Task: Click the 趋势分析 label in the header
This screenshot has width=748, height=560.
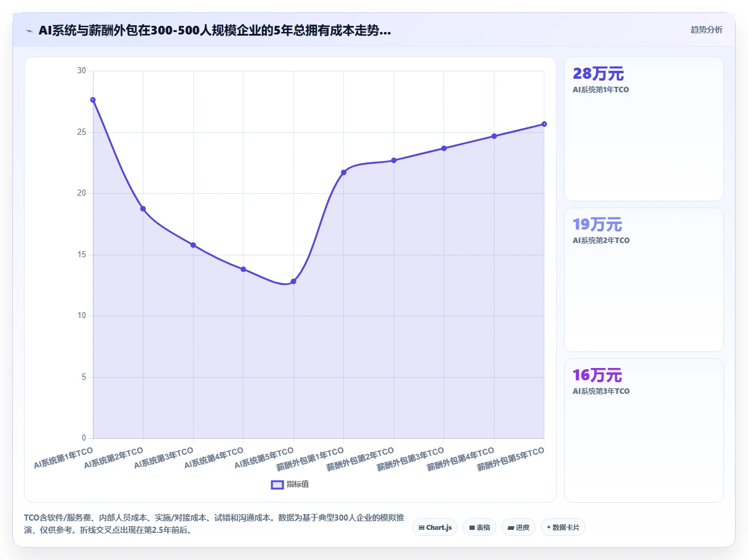Action: pyautogui.click(x=707, y=30)
